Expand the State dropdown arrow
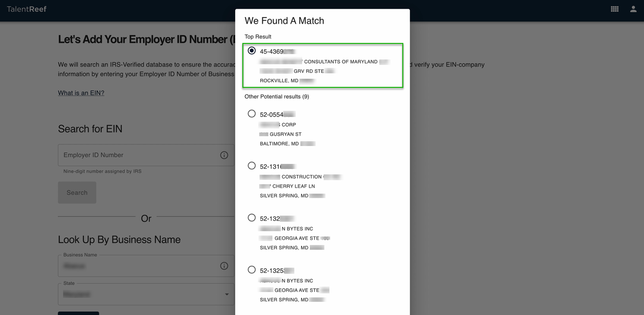The width and height of the screenshot is (644, 315). click(227, 294)
